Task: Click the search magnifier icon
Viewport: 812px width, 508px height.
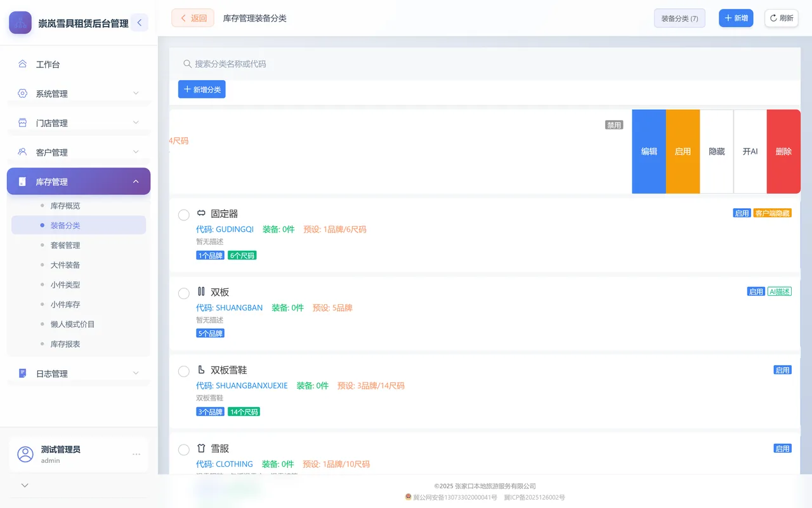Action: click(188, 63)
